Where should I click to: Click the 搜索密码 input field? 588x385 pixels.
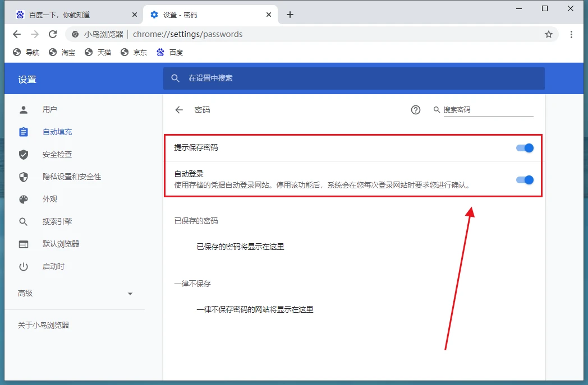tap(487, 110)
